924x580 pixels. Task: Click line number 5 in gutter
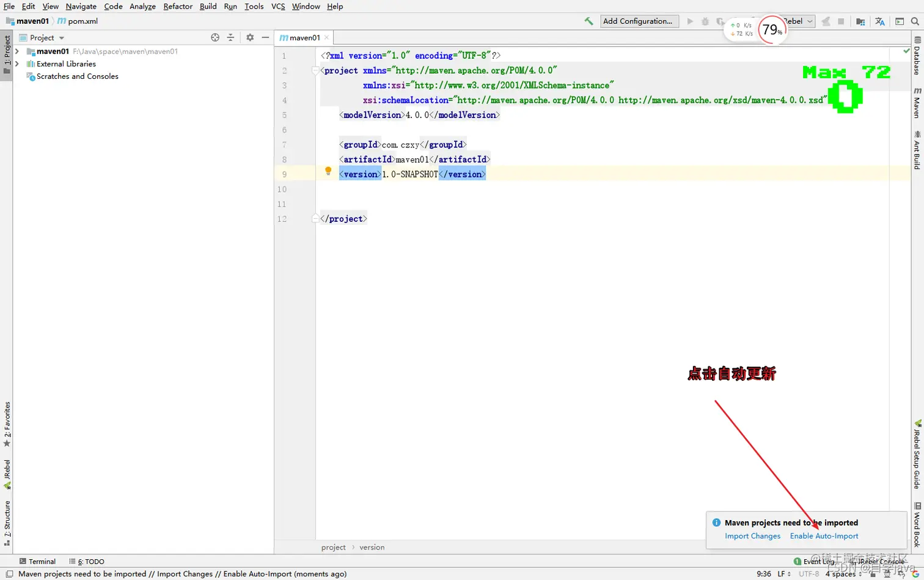[284, 115]
